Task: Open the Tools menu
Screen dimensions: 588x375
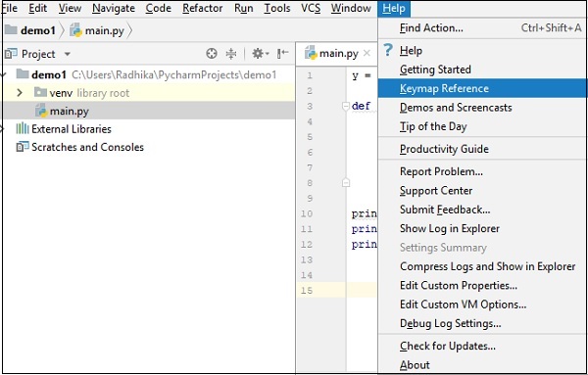Action: pos(277,8)
